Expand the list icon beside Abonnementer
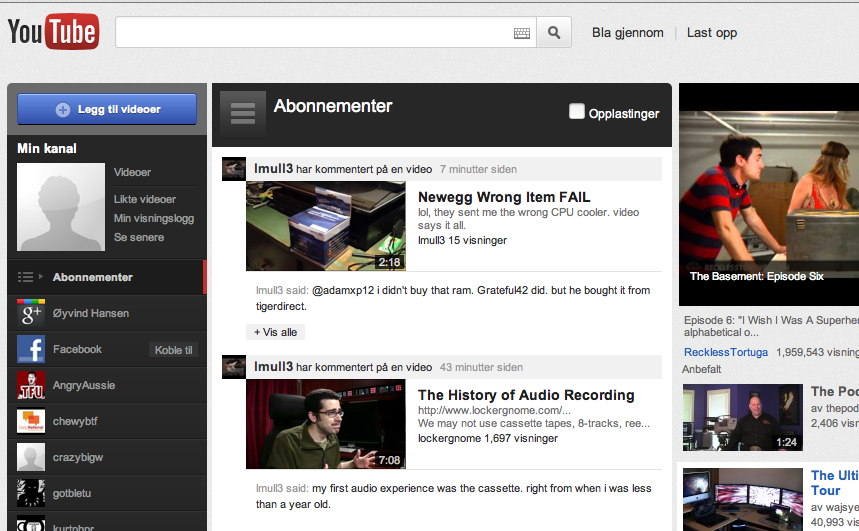 30,277
